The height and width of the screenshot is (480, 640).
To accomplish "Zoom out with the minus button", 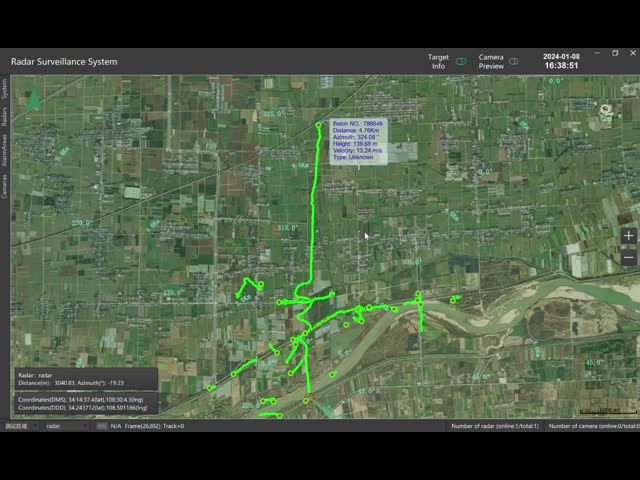I will click(629, 258).
